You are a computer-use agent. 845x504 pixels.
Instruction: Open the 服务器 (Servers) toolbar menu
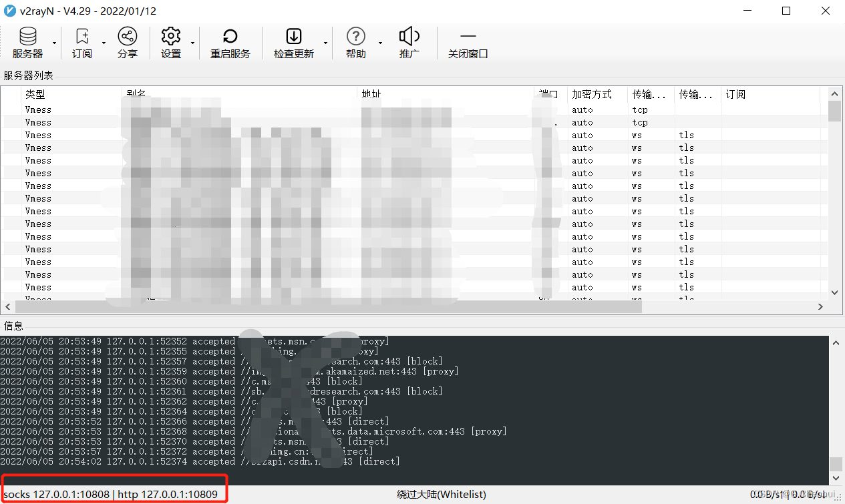point(27,43)
